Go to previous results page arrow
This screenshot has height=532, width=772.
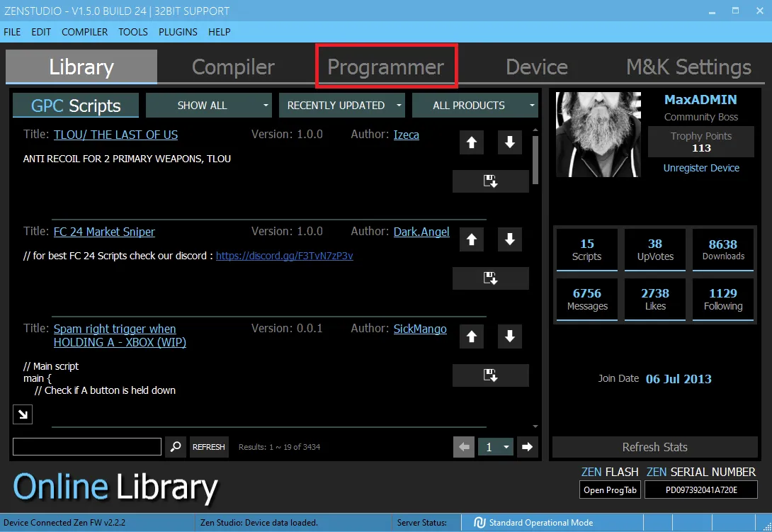click(464, 447)
